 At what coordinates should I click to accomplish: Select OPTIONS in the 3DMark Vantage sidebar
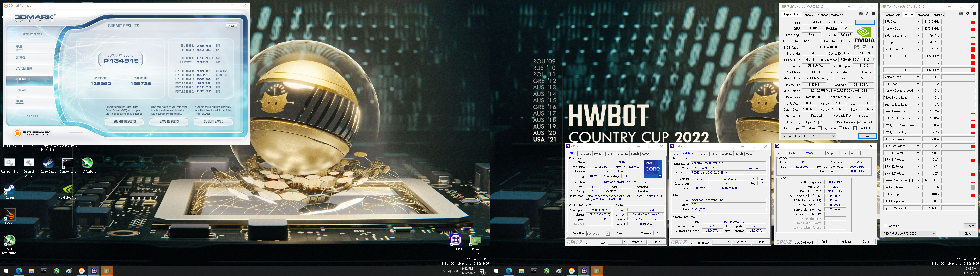coord(20,57)
